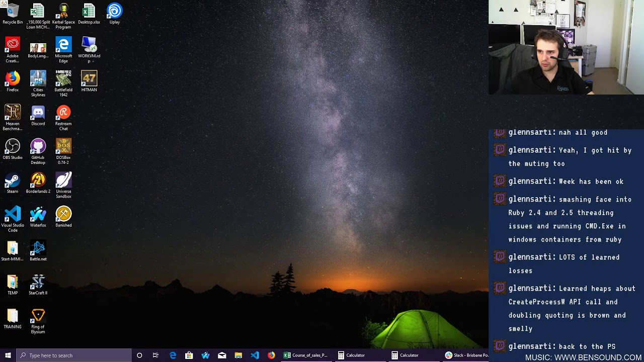
Task: Launch Kerbal Space Program desktop shortcut
Action: coord(63,16)
